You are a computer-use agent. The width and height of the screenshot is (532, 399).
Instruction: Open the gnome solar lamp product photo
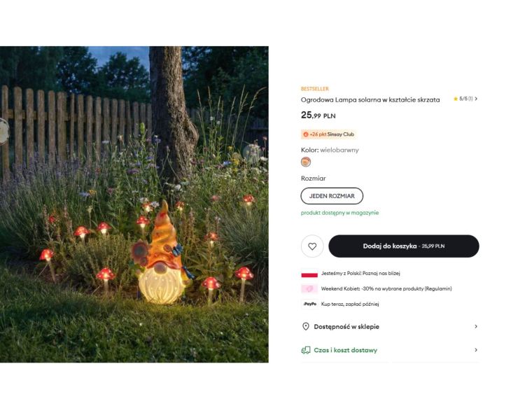[x=134, y=204]
